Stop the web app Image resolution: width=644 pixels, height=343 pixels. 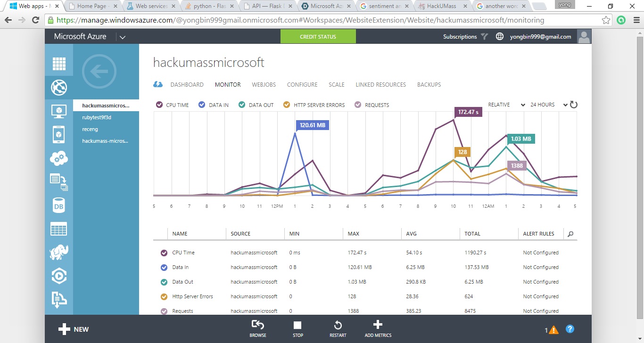click(298, 329)
